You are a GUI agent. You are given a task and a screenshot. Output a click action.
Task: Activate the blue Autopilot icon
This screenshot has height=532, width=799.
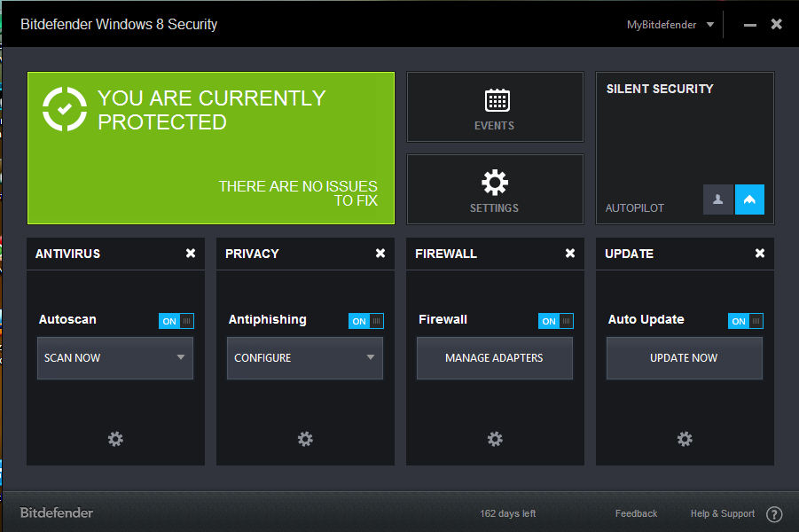(749, 199)
